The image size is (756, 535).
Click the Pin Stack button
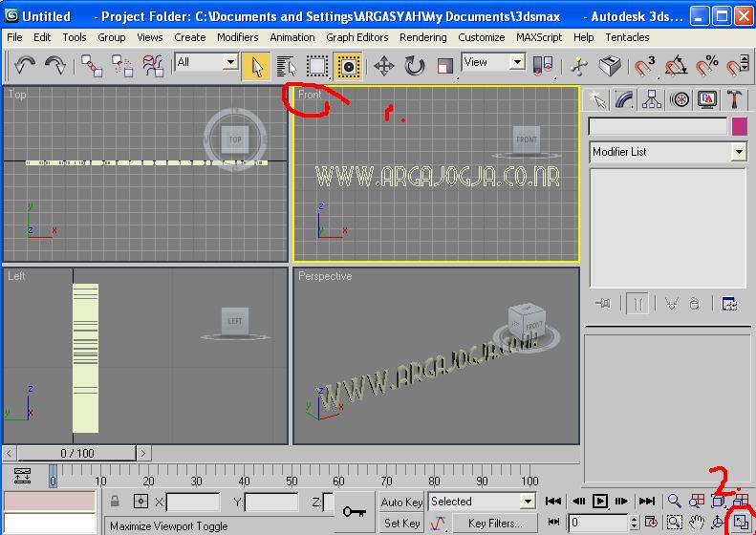(x=603, y=304)
